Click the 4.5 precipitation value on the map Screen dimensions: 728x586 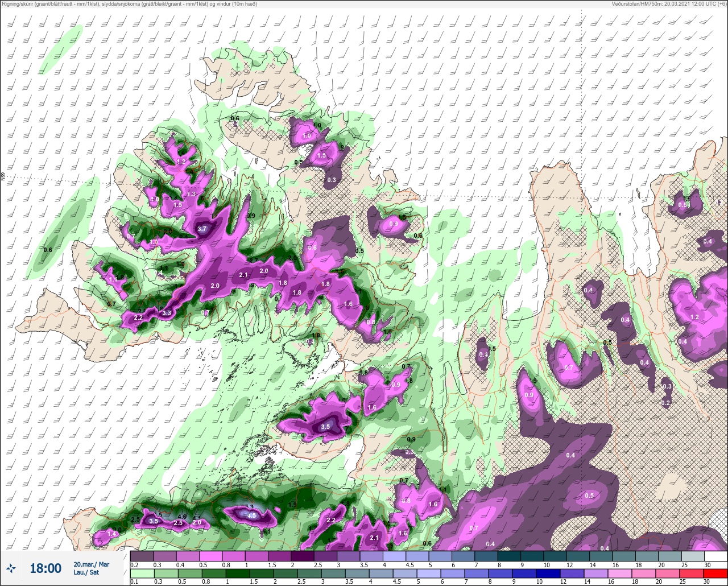(253, 515)
